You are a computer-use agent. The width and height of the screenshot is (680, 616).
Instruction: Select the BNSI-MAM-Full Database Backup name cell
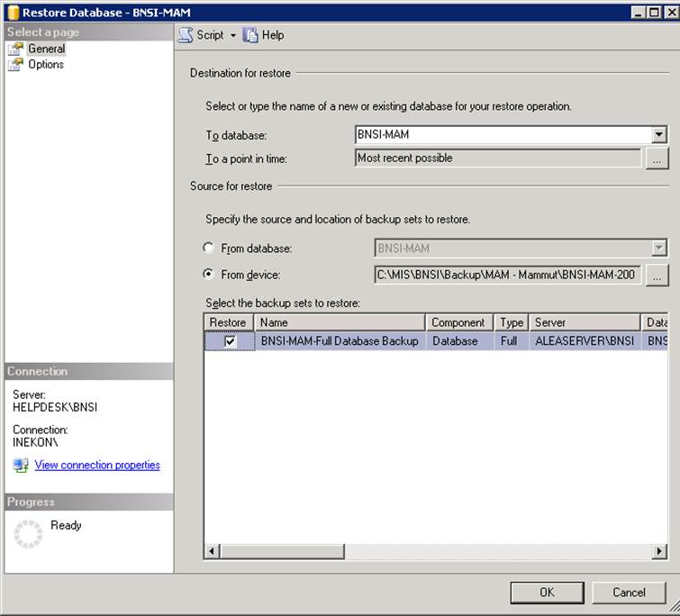tap(340, 341)
